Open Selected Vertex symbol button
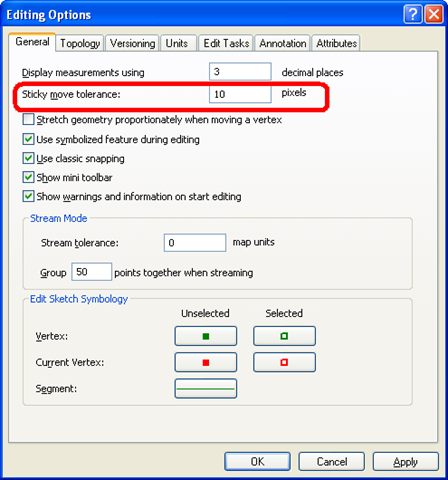This screenshot has width=448, height=480. [x=284, y=336]
